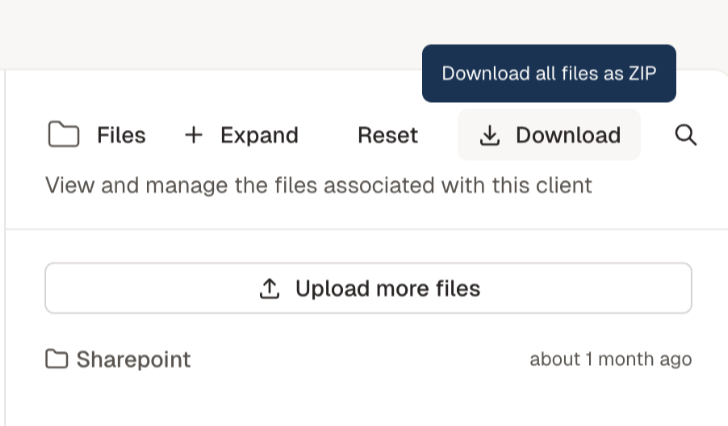Select the Files heading text

pyautogui.click(x=121, y=136)
